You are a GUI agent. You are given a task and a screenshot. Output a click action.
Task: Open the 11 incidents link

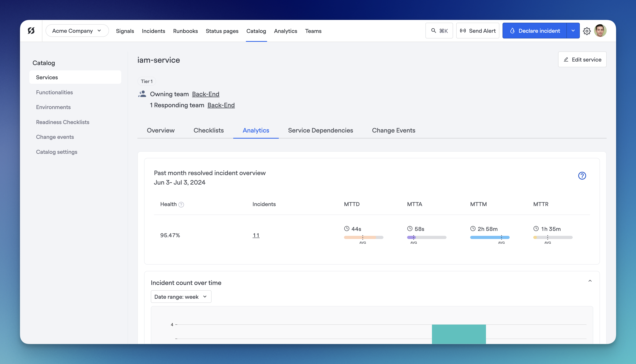click(x=256, y=235)
